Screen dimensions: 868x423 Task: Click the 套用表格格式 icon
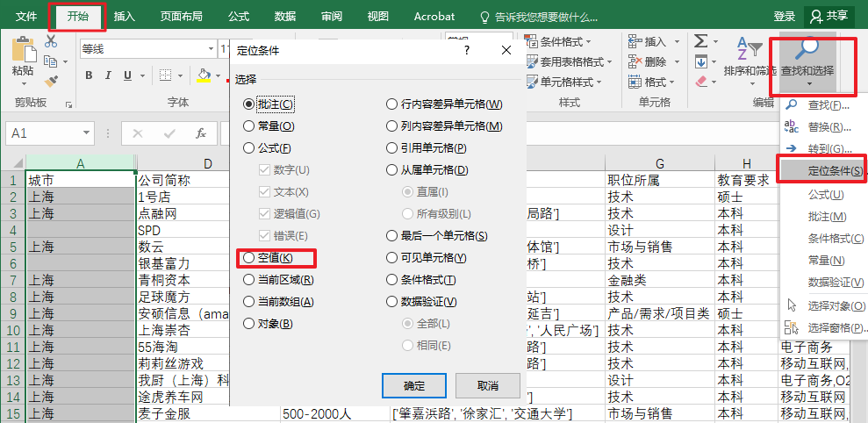(531, 62)
